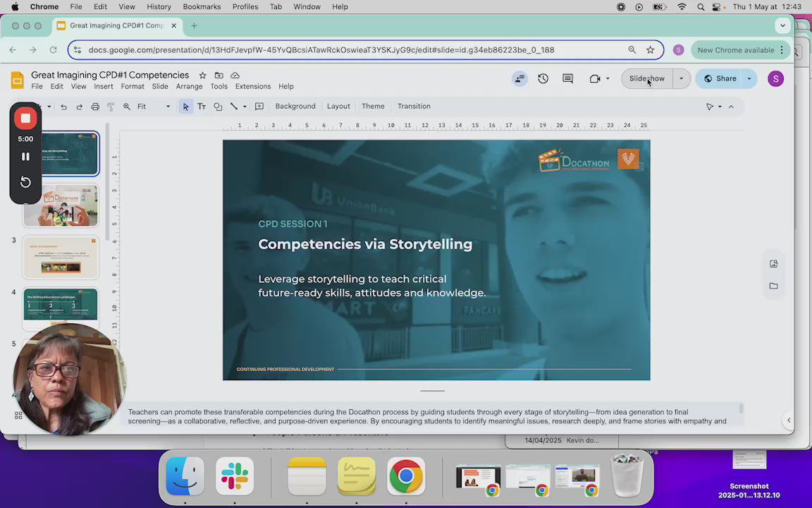The image size is (812, 508).
Task: Click the Move to folder icon
Action: (219, 75)
